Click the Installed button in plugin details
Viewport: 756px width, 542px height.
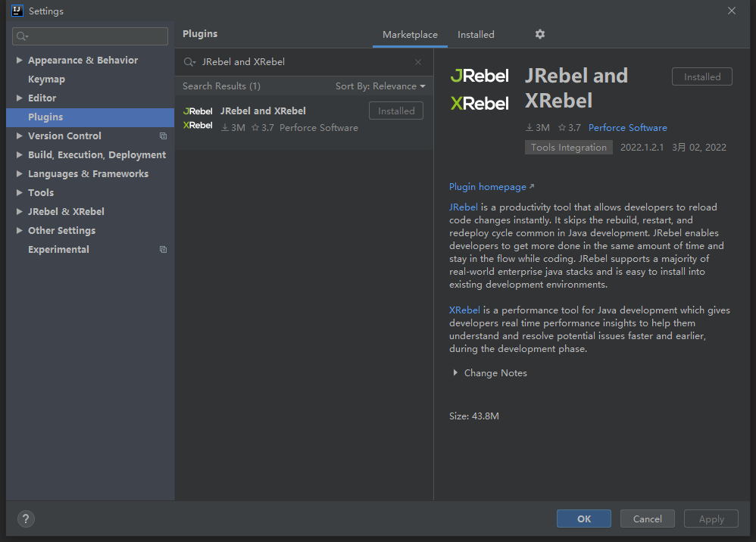[x=702, y=76]
